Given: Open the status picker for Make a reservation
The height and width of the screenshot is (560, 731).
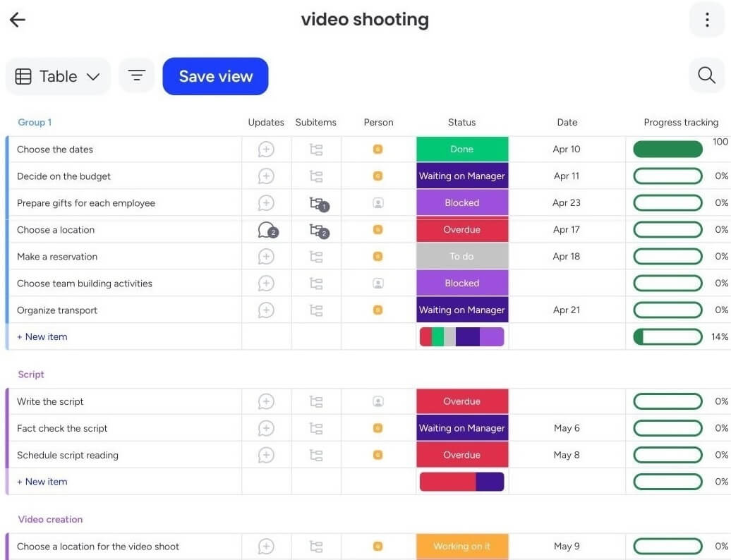Looking at the screenshot, I should [462, 256].
